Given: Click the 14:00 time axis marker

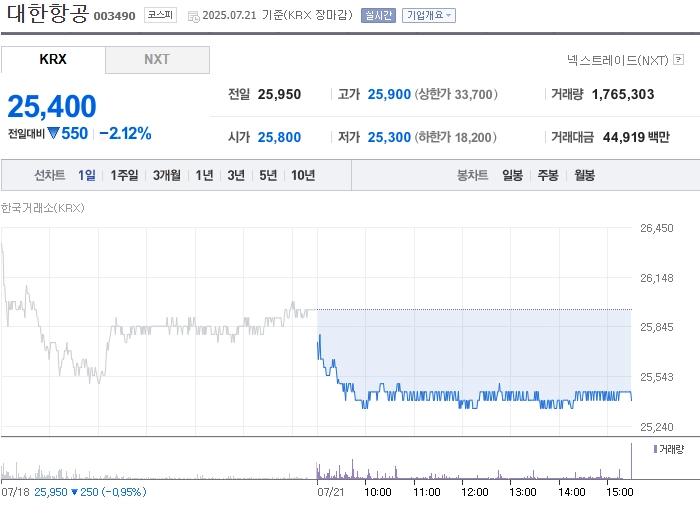Looking at the screenshot, I should tap(571, 492).
